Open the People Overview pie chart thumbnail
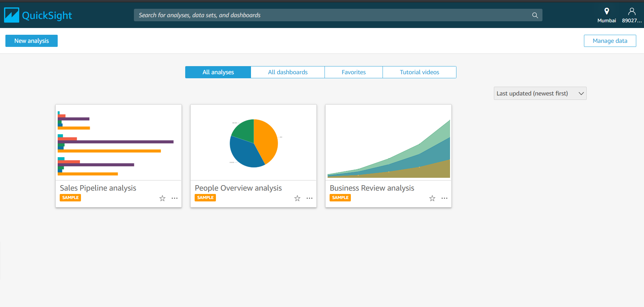 click(253, 142)
